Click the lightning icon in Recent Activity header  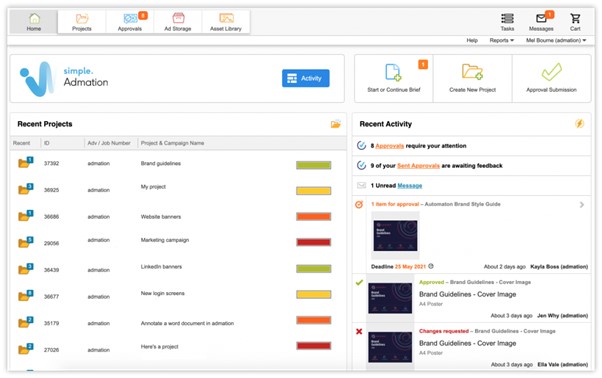579,124
